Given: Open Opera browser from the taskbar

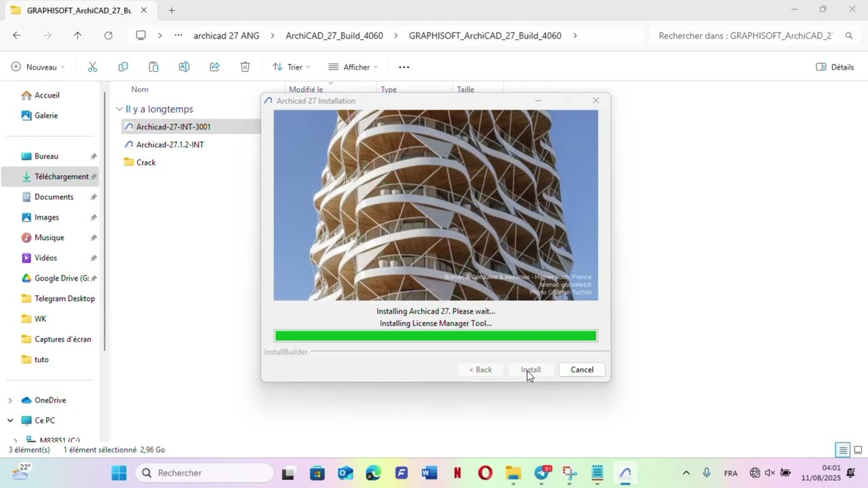Looking at the screenshot, I should pyautogui.click(x=485, y=472).
